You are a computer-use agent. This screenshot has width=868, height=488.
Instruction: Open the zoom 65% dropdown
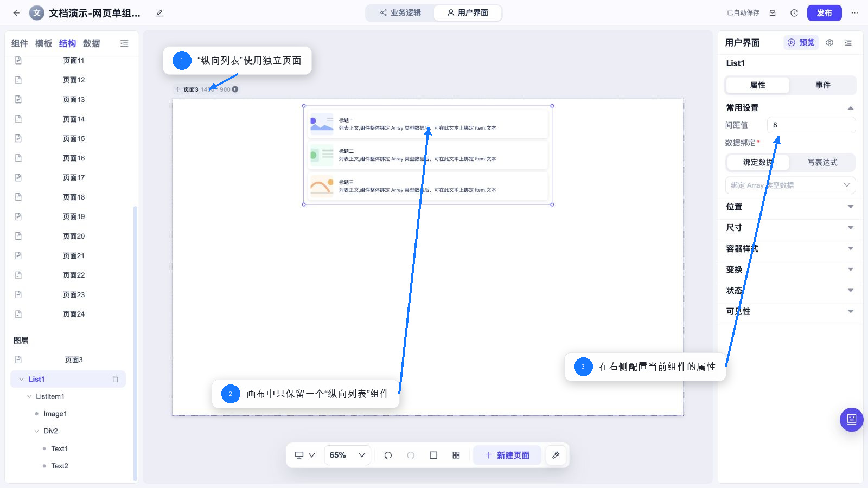pos(348,455)
